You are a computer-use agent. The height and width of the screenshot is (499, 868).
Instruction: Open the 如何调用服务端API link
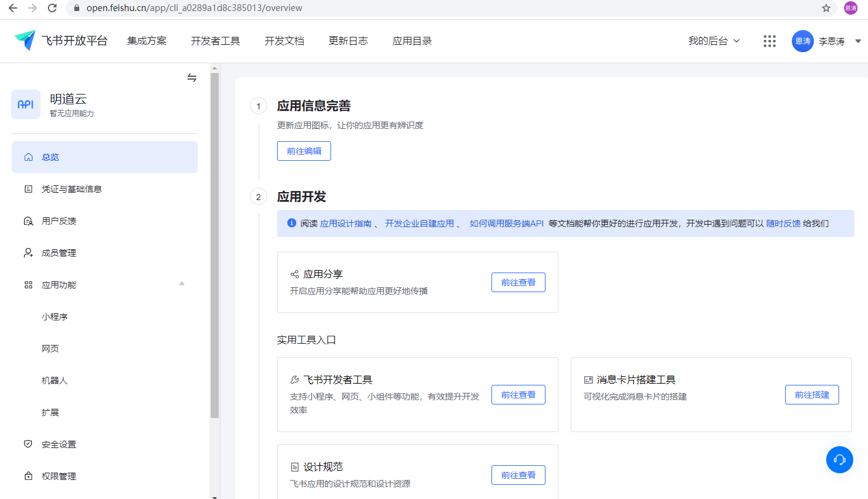[x=507, y=223]
